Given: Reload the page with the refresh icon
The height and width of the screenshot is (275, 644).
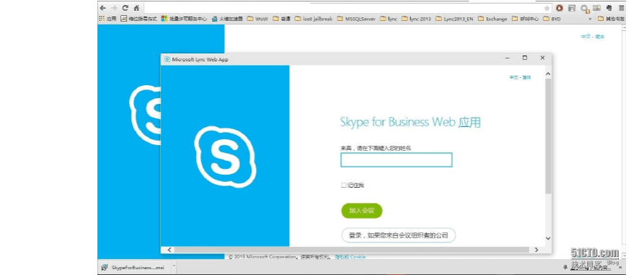Looking at the screenshot, I should (125, 8).
